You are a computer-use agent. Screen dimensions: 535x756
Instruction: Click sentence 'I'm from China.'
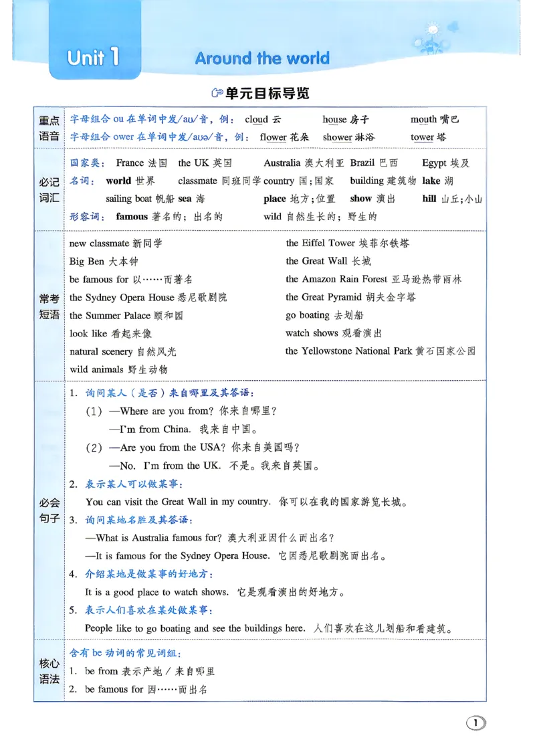[x=154, y=429]
